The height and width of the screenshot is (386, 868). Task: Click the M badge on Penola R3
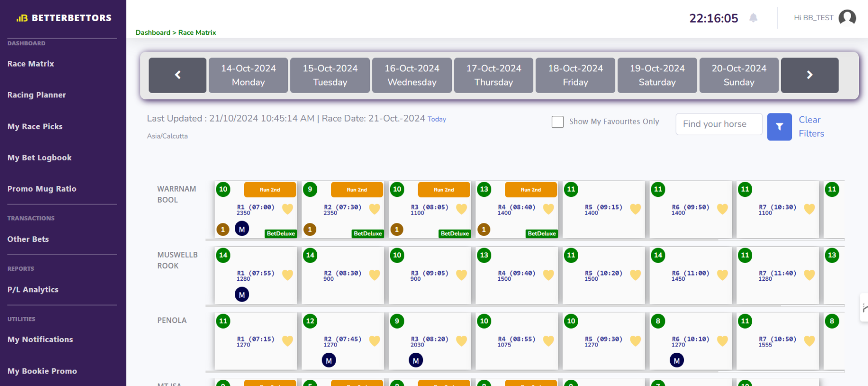pyautogui.click(x=416, y=360)
